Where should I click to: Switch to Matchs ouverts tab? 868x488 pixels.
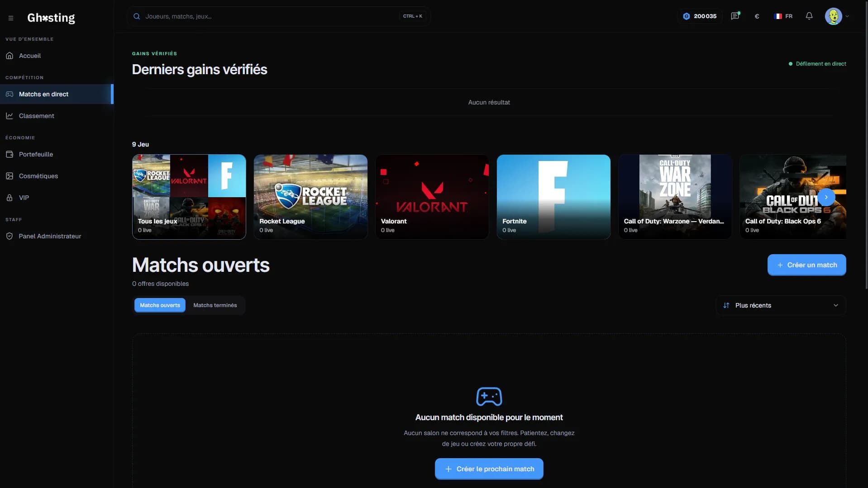(x=160, y=305)
